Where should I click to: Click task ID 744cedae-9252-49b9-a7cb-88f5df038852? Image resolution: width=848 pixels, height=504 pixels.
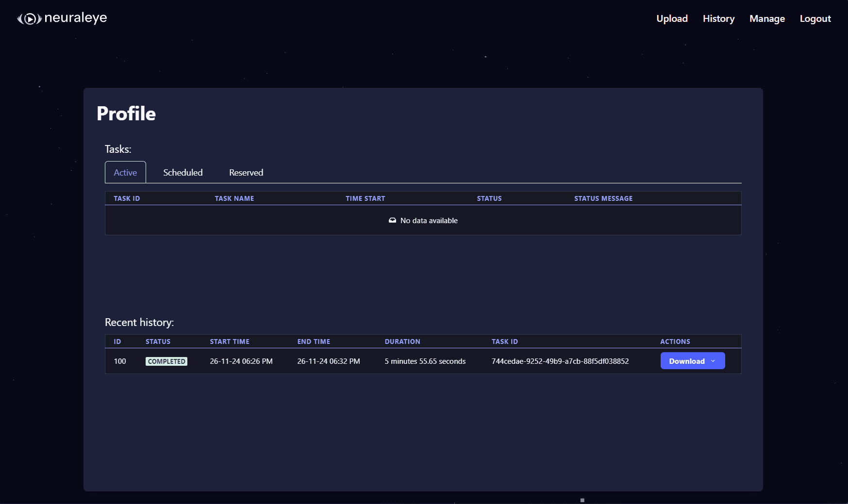tap(560, 361)
